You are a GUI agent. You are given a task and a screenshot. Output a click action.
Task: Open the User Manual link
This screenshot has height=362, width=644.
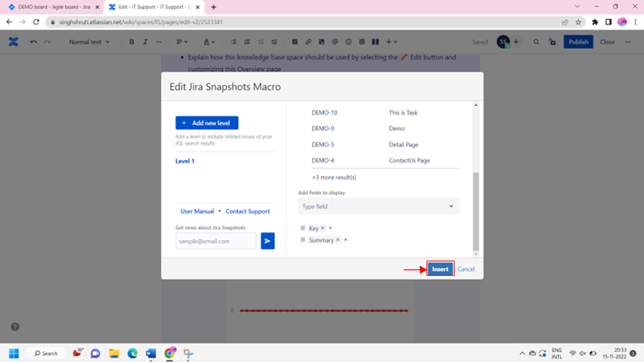(197, 211)
